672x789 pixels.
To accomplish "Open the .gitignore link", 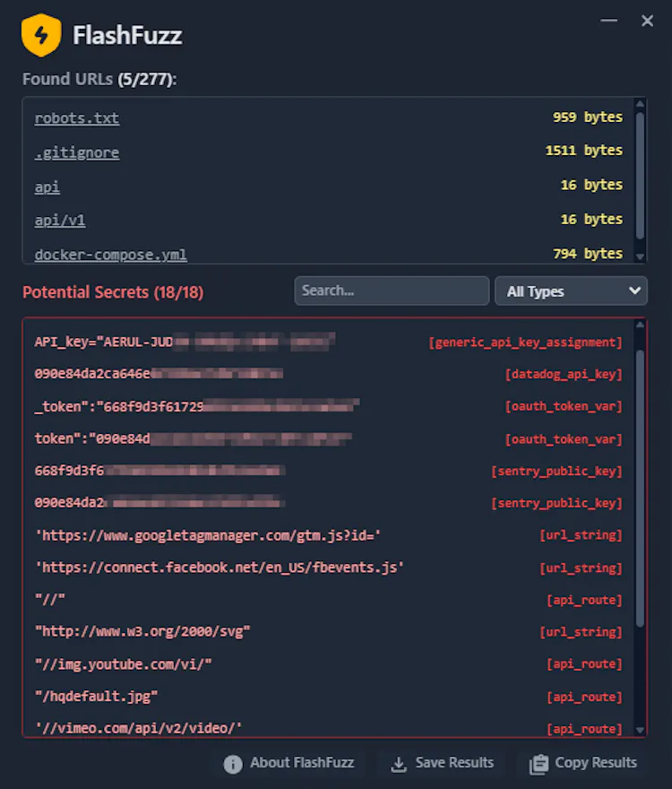I will click(77, 152).
